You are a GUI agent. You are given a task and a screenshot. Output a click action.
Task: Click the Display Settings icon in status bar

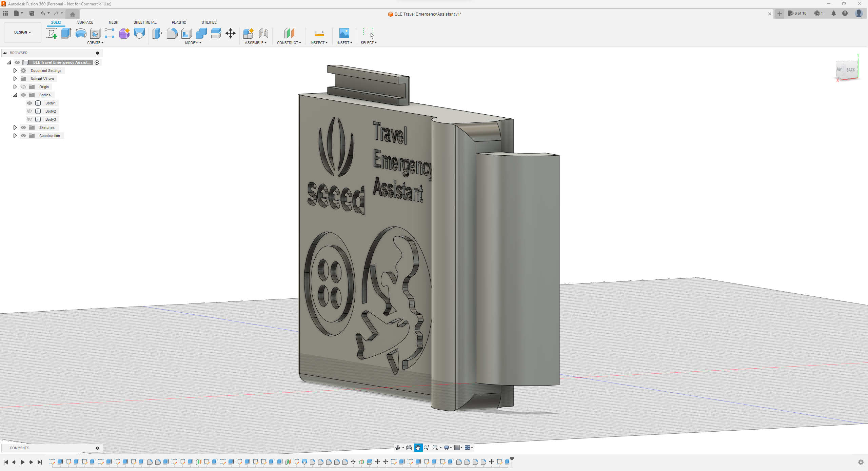[447, 447]
